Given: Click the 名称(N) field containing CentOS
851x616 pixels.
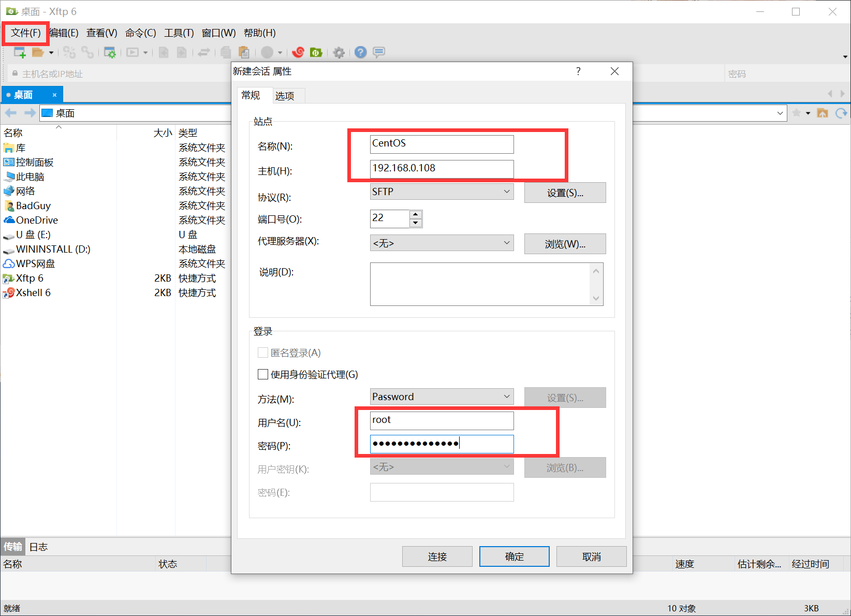Looking at the screenshot, I should tap(442, 144).
